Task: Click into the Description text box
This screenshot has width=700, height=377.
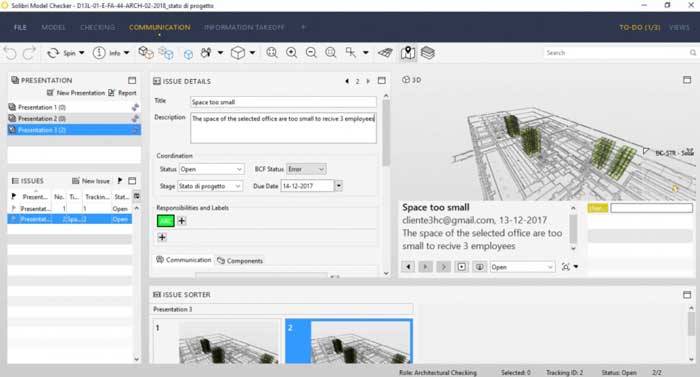Action: click(283, 128)
